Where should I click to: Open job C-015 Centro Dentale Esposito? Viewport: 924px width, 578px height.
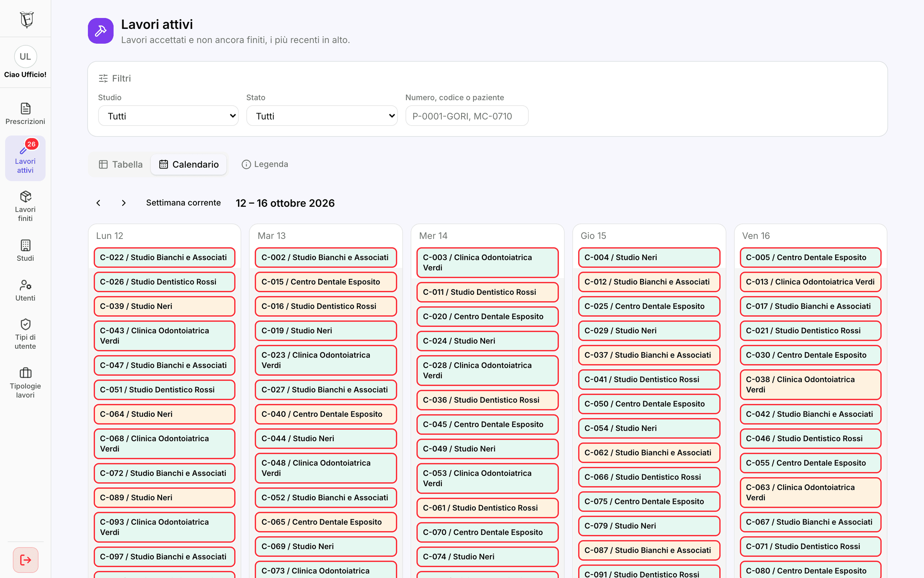tap(326, 282)
